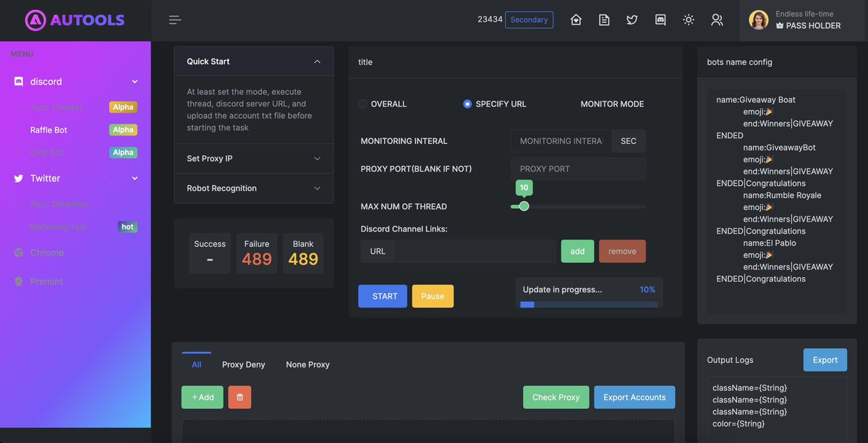
Task: Click the Alpha badge on Raffle Bot
Action: pyautogui.click(x=123, y=130)
